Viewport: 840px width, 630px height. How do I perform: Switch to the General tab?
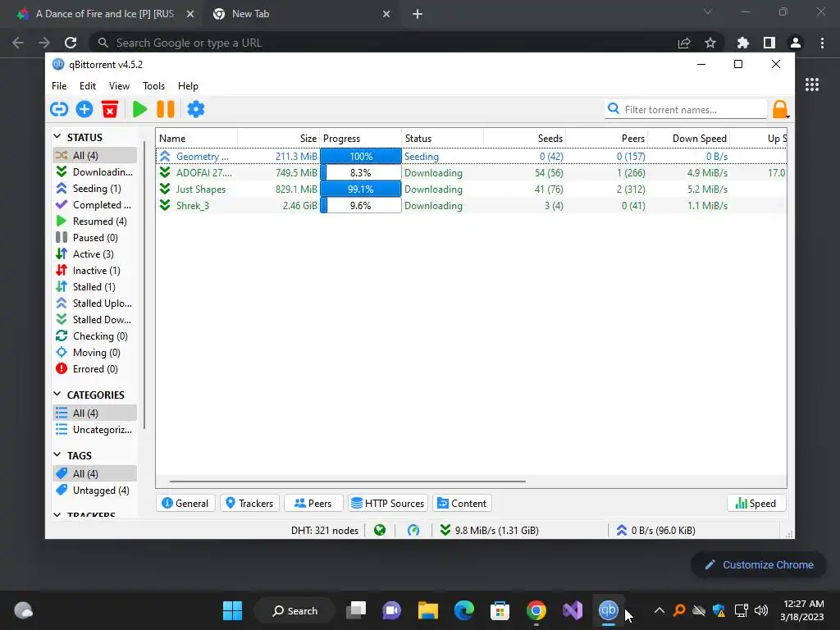point(185,503)
